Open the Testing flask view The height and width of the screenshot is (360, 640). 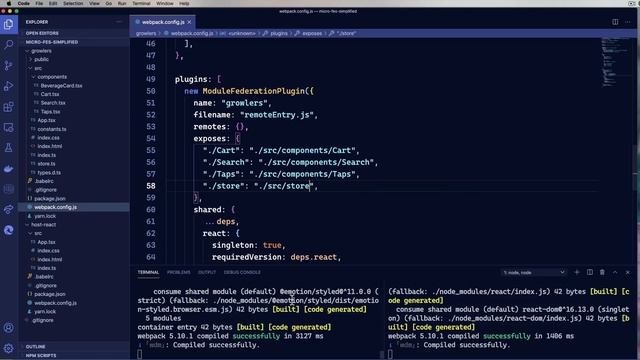(9, 148)
